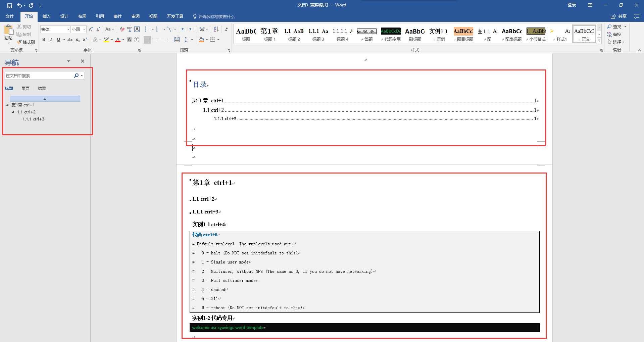The image size is (644, 342).
Task: Switch navigation pane to 页面 tab
Action: coord(26,88)
